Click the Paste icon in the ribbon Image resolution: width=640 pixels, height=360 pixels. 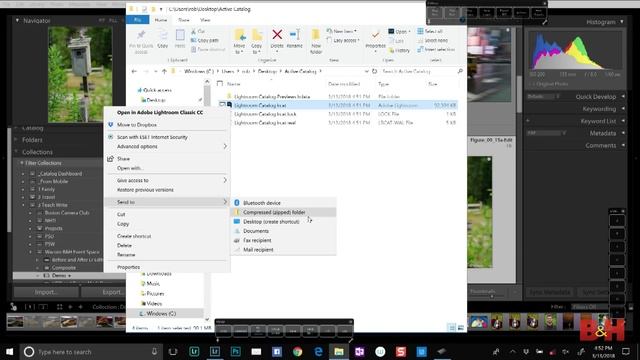tap(180, 36)
